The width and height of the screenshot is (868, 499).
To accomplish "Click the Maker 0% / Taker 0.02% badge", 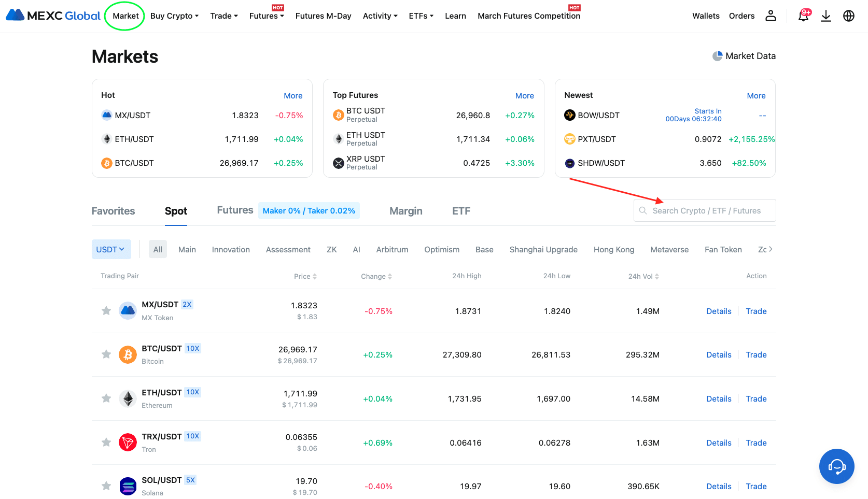I will [x=309, y=210].
